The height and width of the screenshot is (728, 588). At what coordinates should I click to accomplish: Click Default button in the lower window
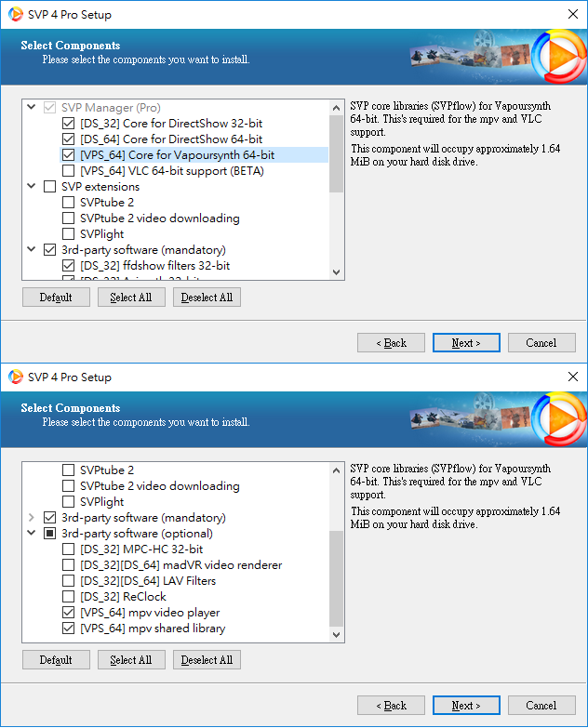point(56,660)
